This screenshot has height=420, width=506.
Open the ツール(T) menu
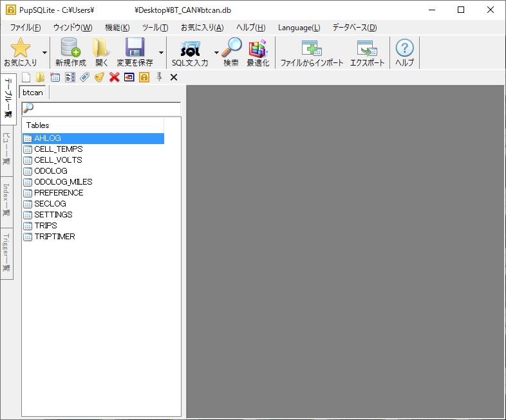[x=155, y=28]
